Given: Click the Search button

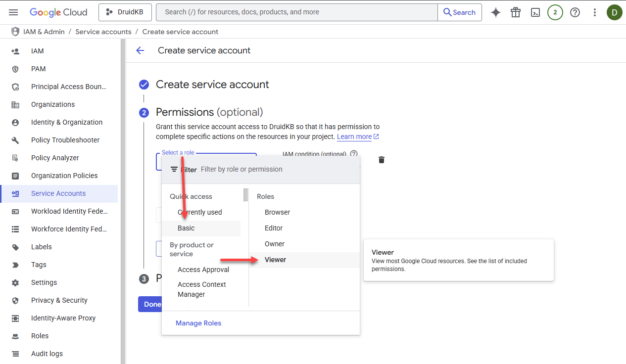Looking at the screenshot, I should 459,12.
